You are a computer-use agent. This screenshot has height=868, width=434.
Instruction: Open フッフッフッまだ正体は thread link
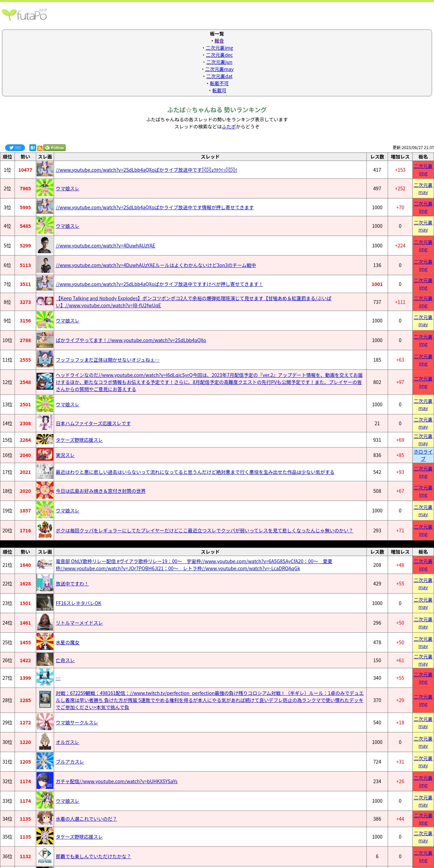107,360
